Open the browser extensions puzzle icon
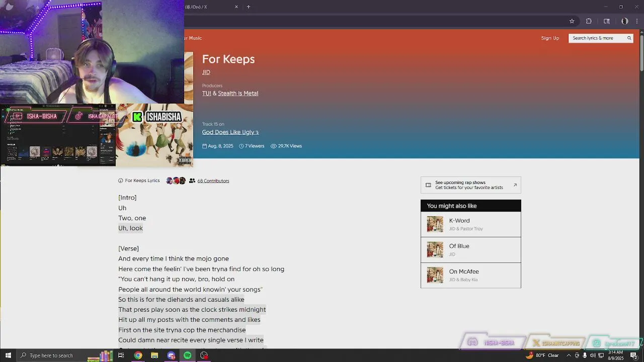 [589, 21]
